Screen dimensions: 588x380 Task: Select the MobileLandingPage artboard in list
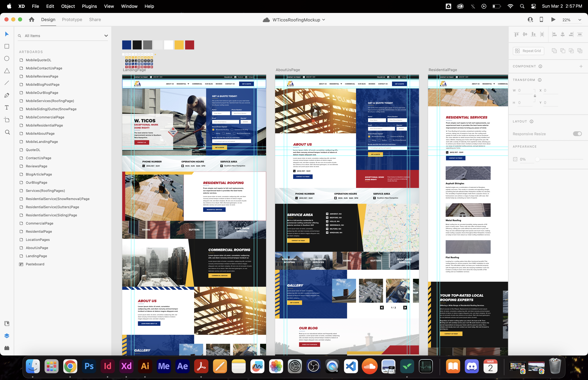point(42,142)
